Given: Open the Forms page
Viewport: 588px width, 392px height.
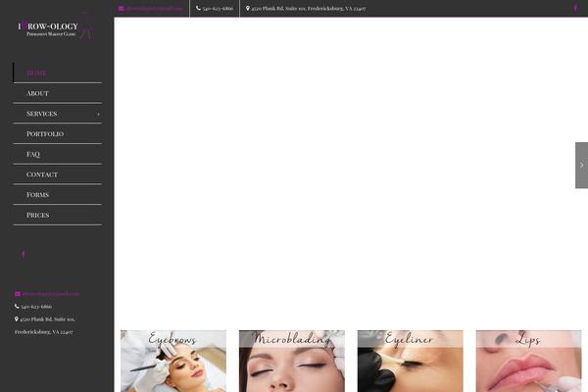Looking at the screenshot, I should point(58,195).
